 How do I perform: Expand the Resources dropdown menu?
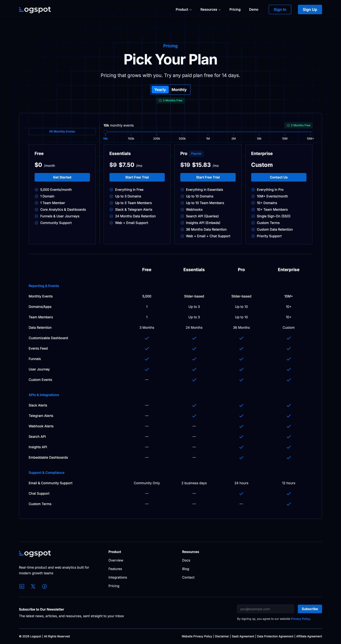click(210, 9)
